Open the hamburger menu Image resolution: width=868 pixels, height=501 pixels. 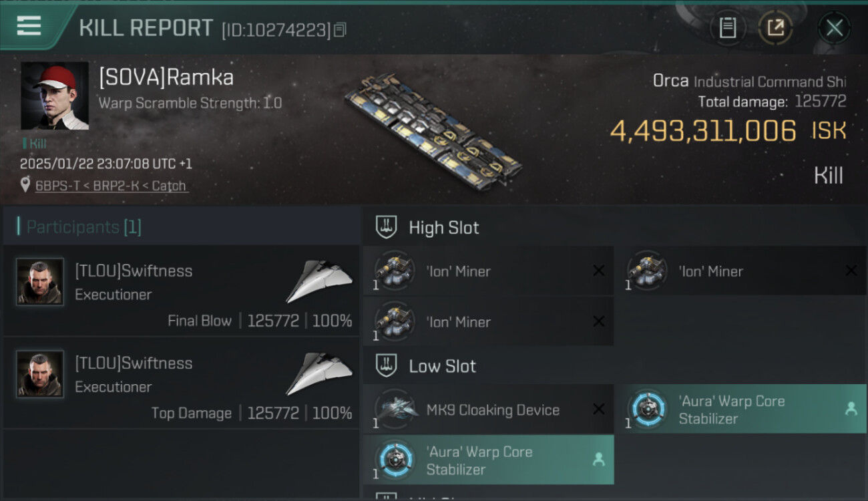click(29, 26)
